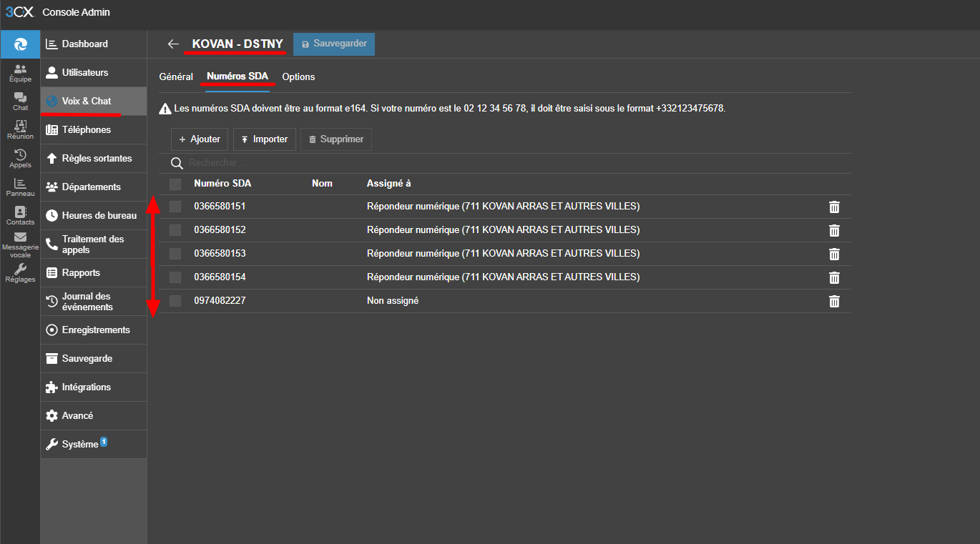Open the Contacts icon
Image resolution: width=980 pixels, height=544 pixels.
[20, 216]
